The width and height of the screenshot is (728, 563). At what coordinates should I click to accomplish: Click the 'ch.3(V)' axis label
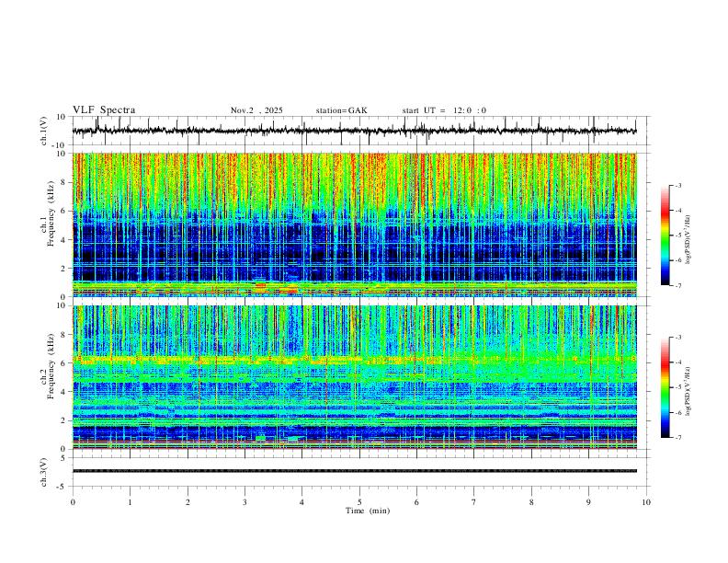point(44,473)
